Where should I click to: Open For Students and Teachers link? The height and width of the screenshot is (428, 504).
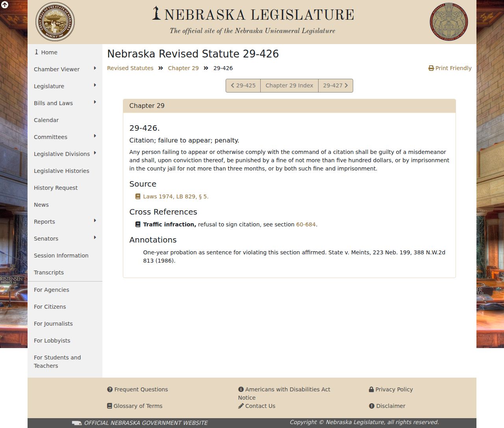[65, 361]
